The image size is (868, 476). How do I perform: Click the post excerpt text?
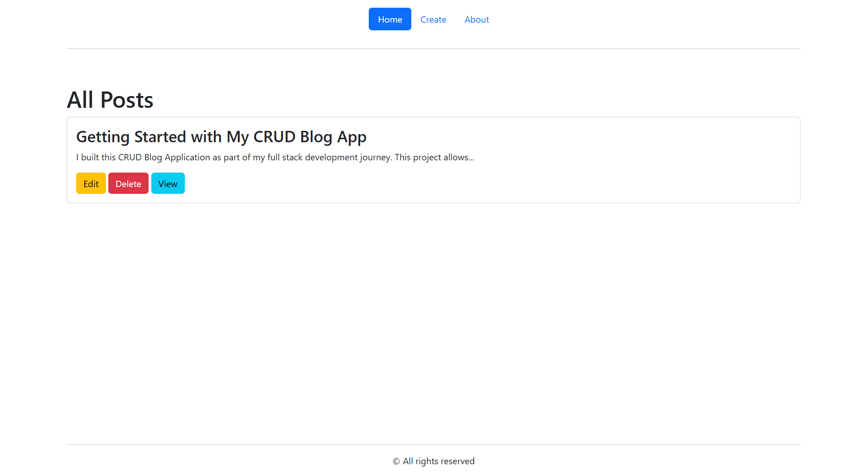point(275,157)
